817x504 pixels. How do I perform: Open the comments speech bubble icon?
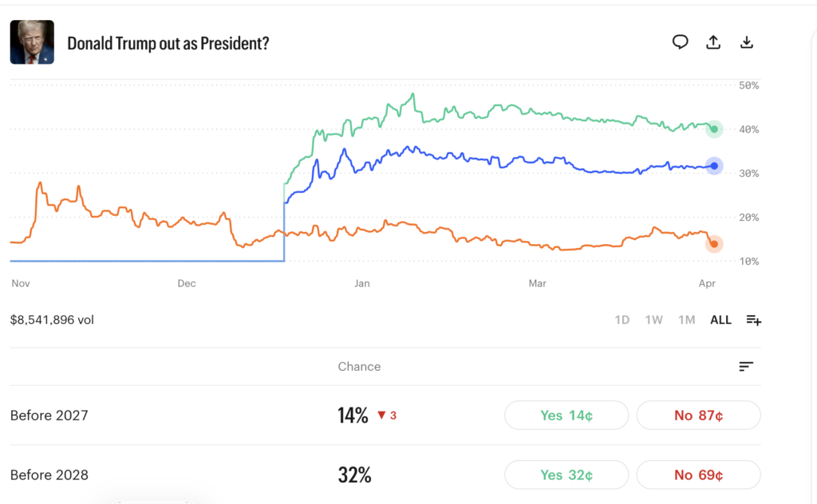(680, 42)
